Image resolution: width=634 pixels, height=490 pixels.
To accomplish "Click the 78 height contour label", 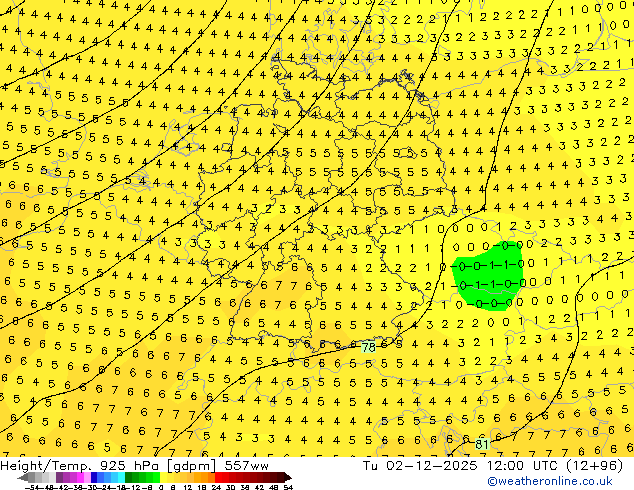I will [x=368, y=347].
